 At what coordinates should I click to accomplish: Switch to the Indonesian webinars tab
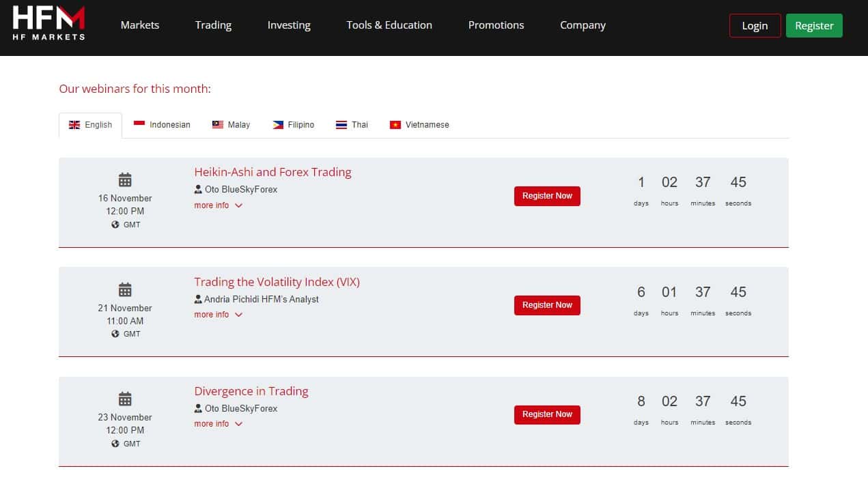162,125
